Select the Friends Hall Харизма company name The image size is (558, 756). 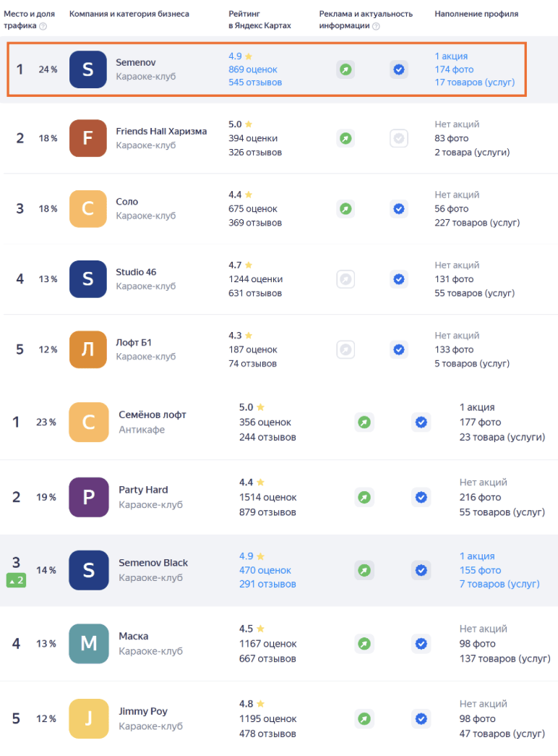coord(161,131)
